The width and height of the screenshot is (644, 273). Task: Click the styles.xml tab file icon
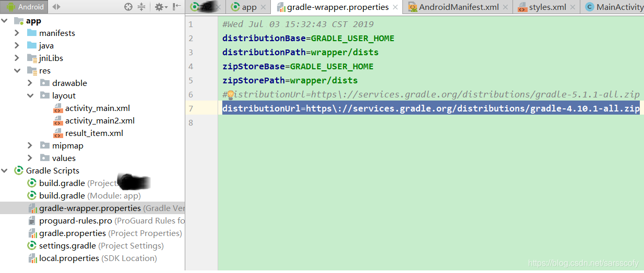(x=522, y=7)
